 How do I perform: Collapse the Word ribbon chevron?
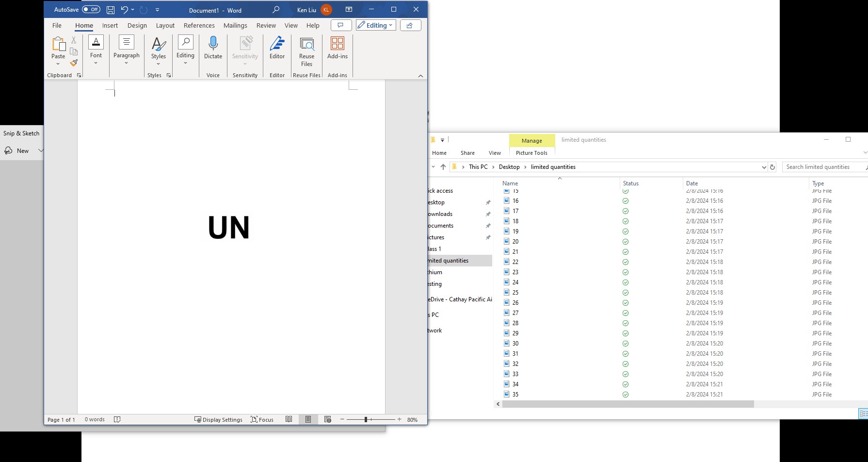(420, 76)
